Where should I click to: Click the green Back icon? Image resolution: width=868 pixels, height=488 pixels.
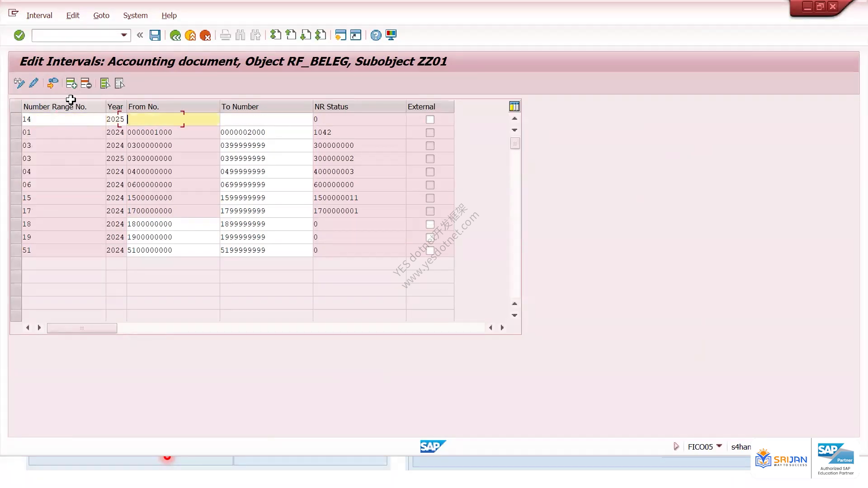(175, 35)
